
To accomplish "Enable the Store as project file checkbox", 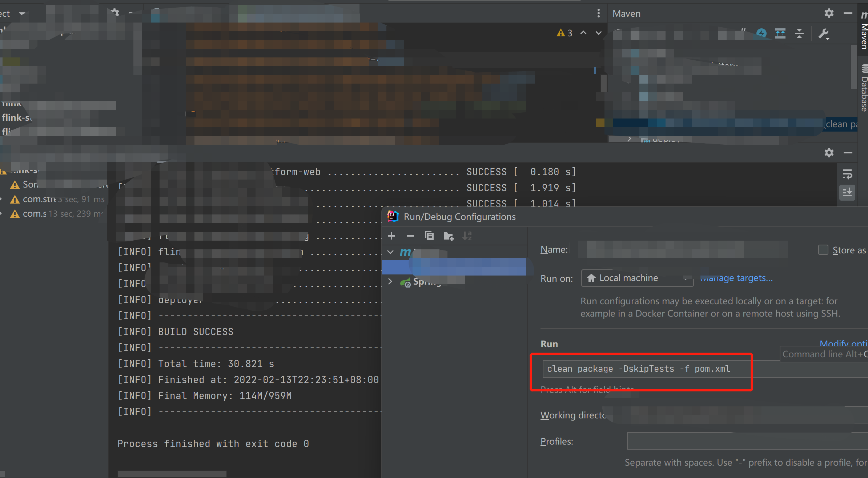I will click(823, 250).
